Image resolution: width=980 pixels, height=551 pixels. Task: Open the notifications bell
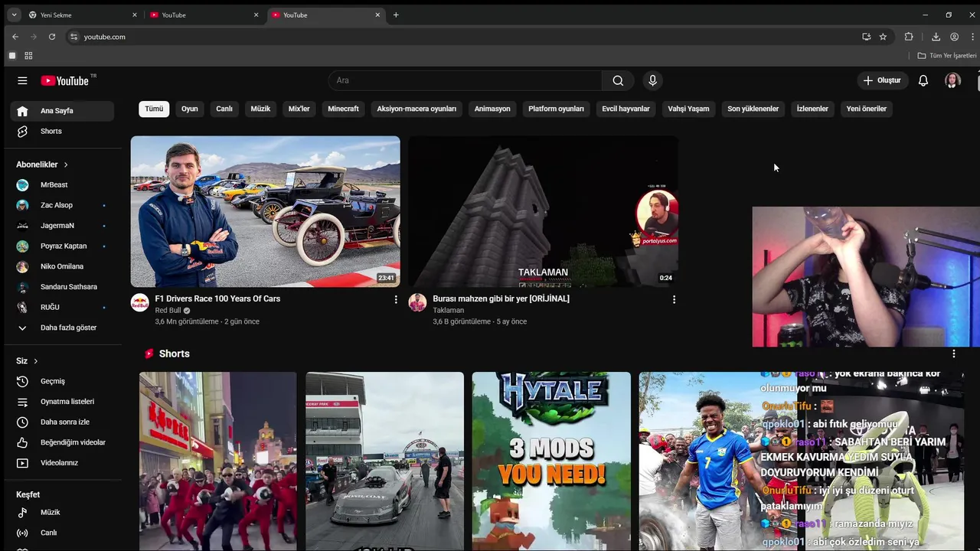pyautogui.click(x=923, y=80)
